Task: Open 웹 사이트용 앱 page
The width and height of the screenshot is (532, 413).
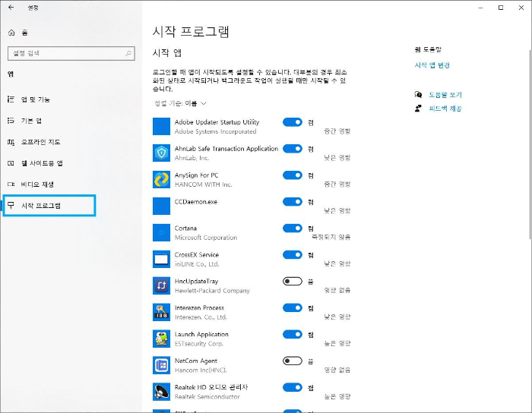Action: (x=42, y=163)
